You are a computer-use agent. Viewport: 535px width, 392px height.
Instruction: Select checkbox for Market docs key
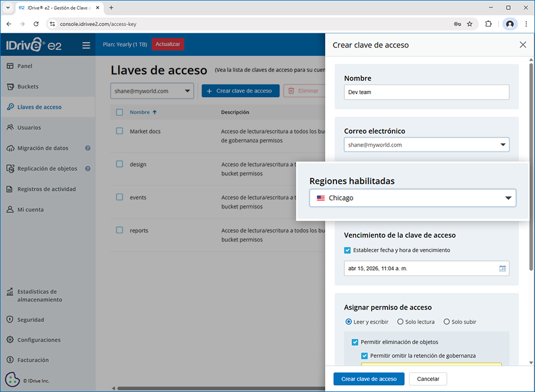(119, 131)
